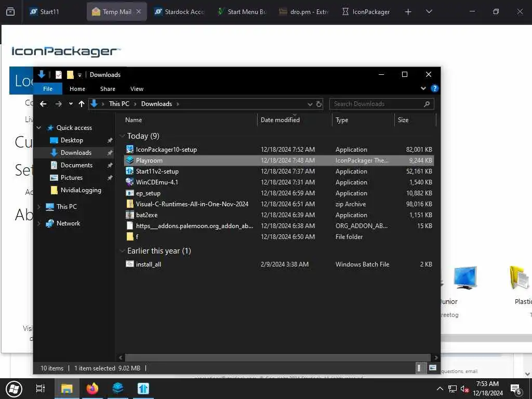Open Firefox from the taskbar
This screenshot has width=532, height=399.
[x=92, y=389]
